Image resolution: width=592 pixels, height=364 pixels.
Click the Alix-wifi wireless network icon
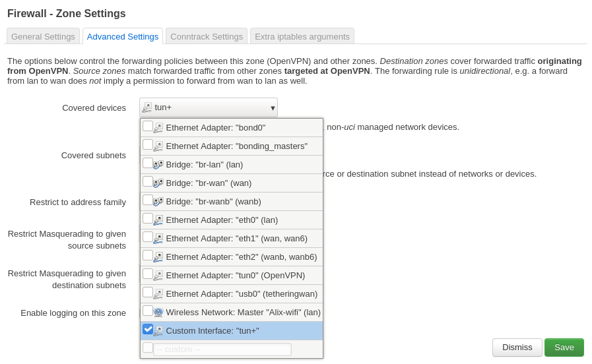coord(158,313)
